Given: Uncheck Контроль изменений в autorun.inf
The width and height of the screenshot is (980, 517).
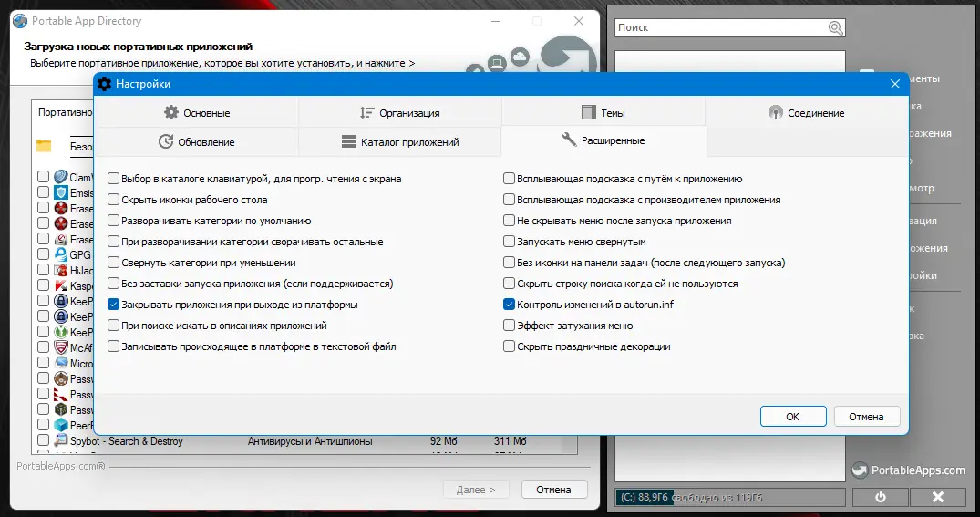Looking at the screenshot, I should coord(509,305).
